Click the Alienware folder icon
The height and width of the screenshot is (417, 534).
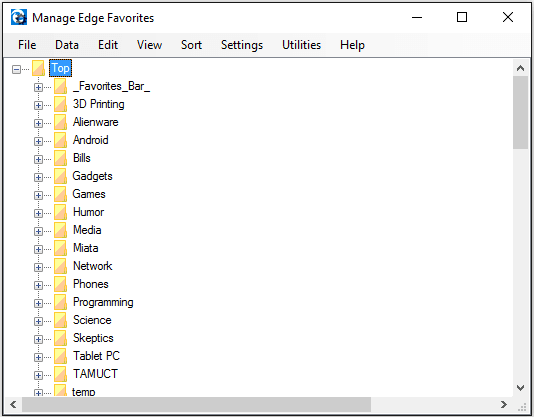click(x=61, y=122)
